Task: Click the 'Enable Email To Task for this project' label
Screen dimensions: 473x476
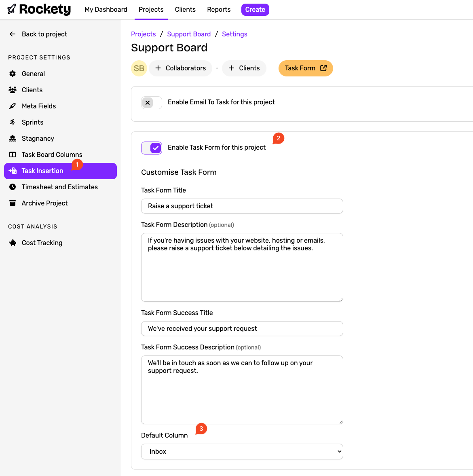Action: (221, 102)
